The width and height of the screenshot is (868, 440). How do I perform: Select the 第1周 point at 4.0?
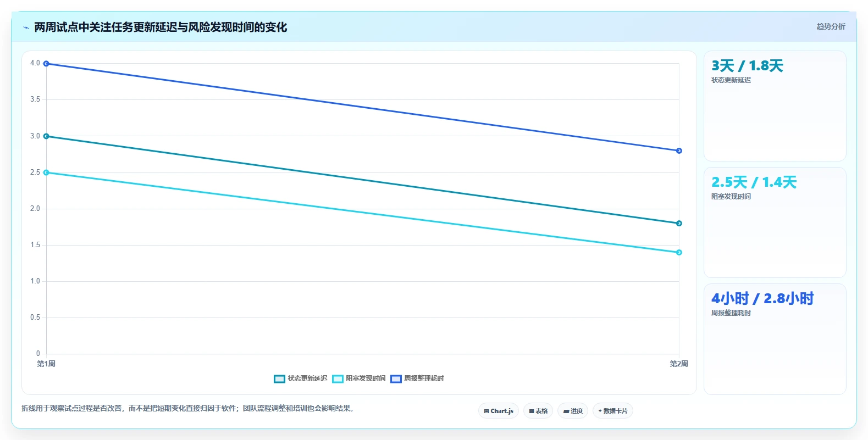(x=46, y=64)
